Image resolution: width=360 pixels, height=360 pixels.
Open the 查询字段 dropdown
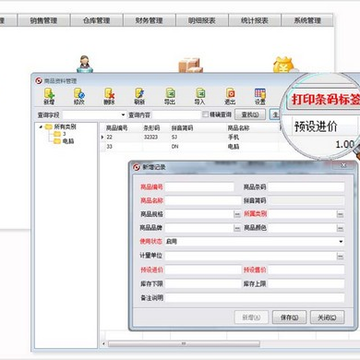point(123,115)
